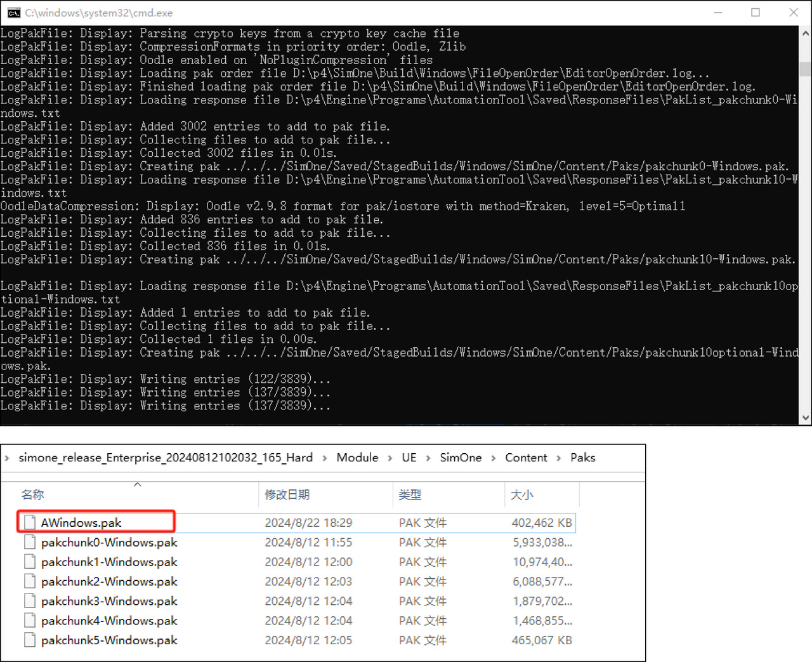Sort by the 名称 column header
This screenshot has width=812, height=662.
coord(32,494)
